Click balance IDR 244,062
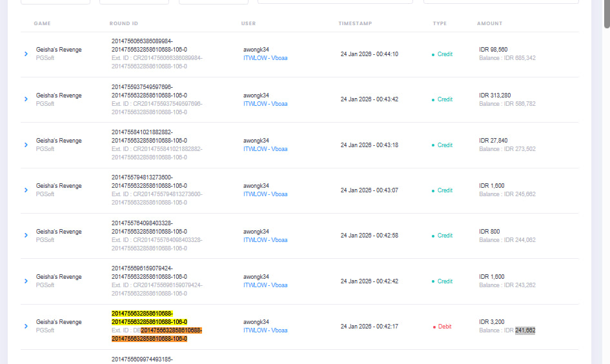610x364 pixels. [x=507, y=240]
